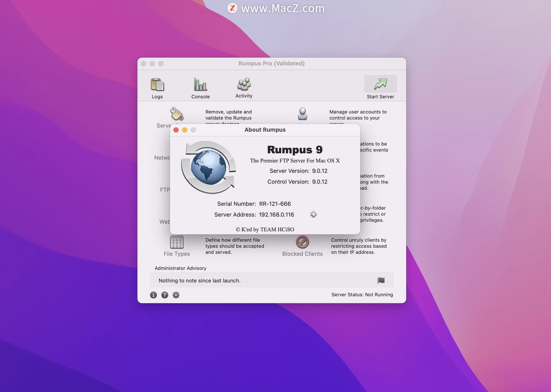Image resolution: width=551 pixels, height=392 pixels.
Task: Close the About Rumpus window
Action: [x=176, y=130]
